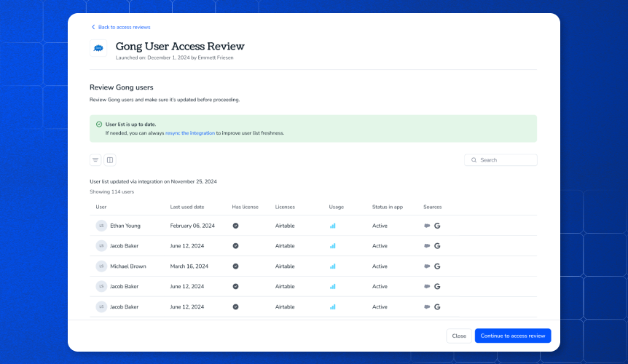628x364 pixels.
Task: Click the "Status in app" column header
Action: 388,207
